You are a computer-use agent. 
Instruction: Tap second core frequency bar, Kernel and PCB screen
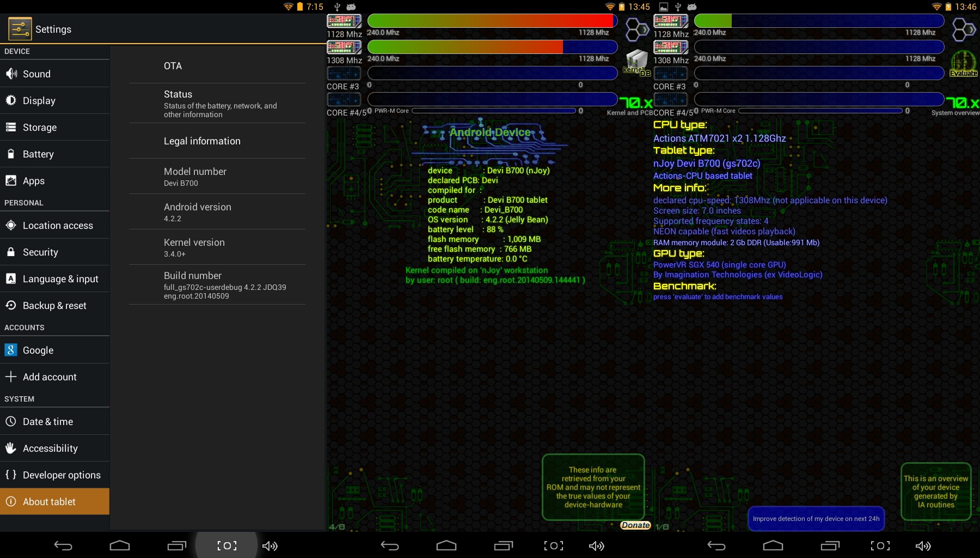493,47
